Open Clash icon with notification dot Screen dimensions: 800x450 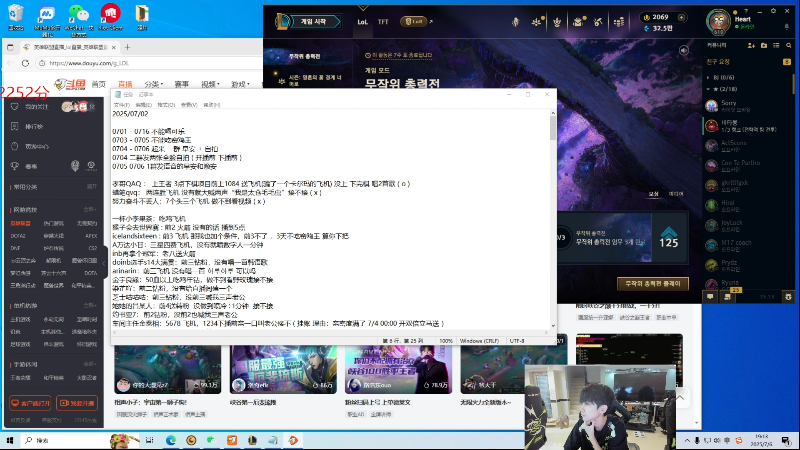click(537, 22)
